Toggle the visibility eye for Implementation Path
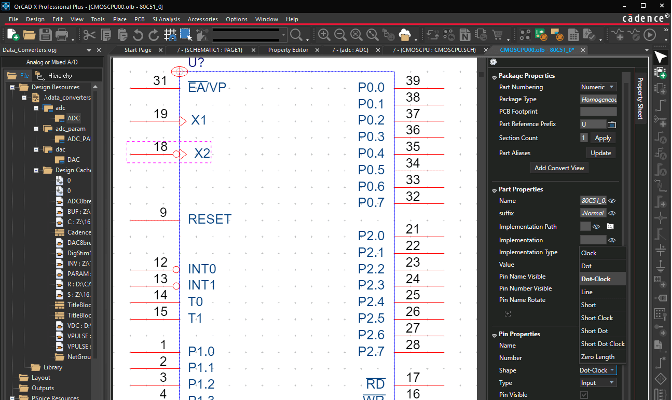 click(x=596, y=226)
